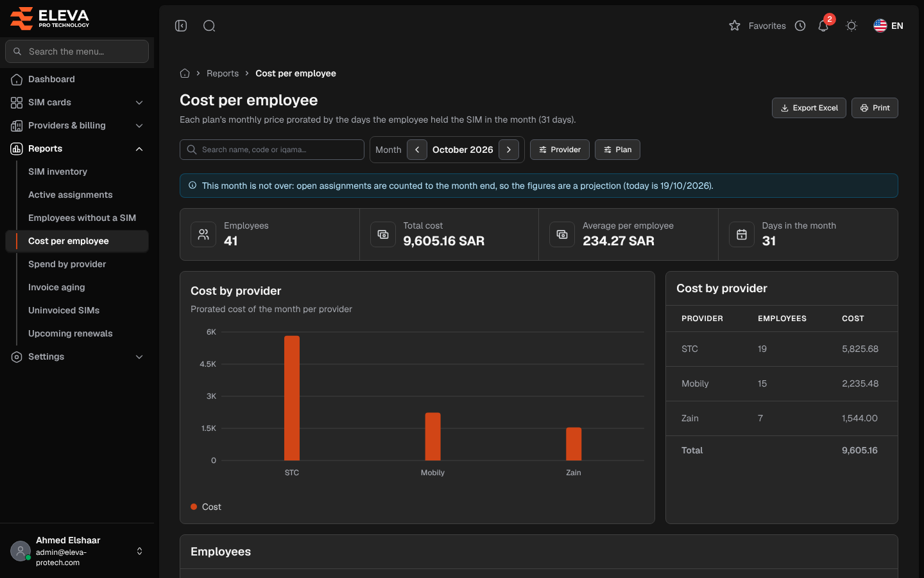Click the Reports chart icon
This screenshot has height=578, width=924.
click(x=17, y=148)
